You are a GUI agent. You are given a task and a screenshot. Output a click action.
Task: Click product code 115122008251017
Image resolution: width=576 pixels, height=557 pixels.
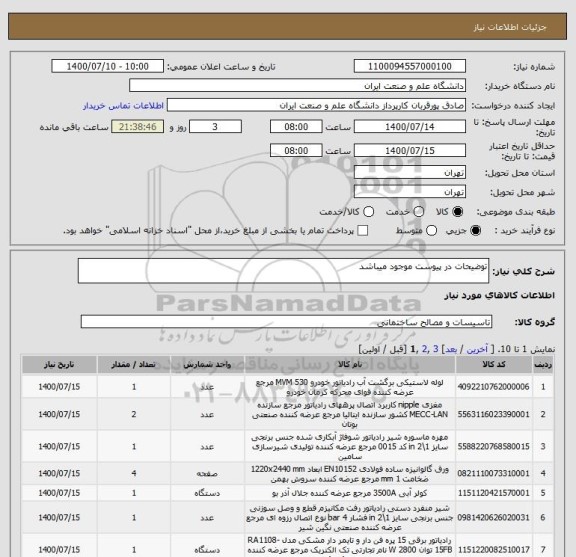(x=493, y=550)
